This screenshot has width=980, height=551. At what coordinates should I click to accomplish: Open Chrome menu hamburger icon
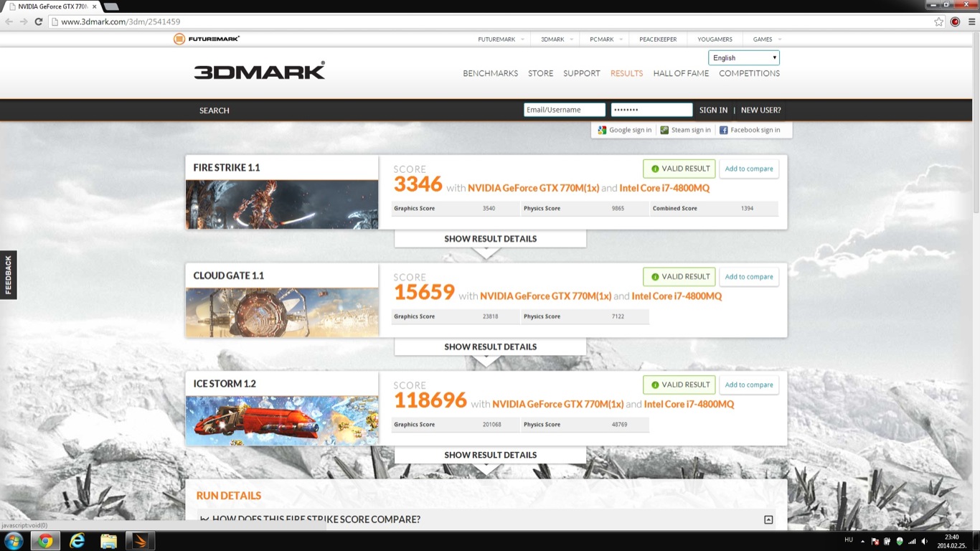(x=971, y=22)
